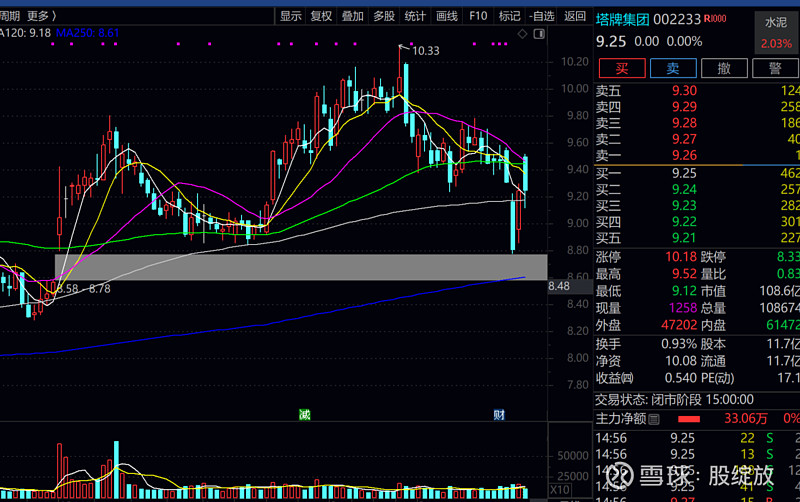Click the 买二 9.24 bid price
This screenshot has width=800, height=502.
point(684,189)
